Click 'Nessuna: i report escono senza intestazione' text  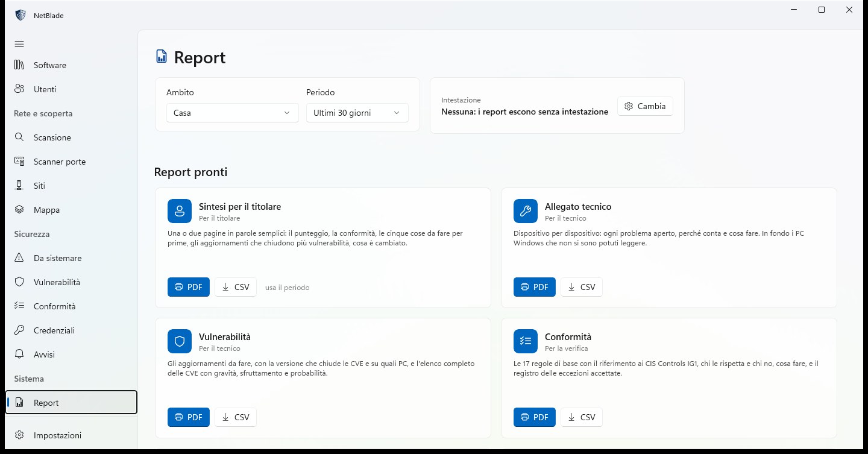(x=524, y=112)
